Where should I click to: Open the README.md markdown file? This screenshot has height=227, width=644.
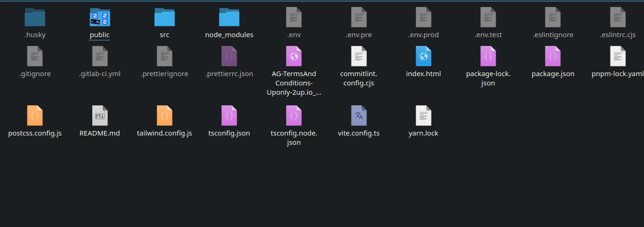(100, 116)
